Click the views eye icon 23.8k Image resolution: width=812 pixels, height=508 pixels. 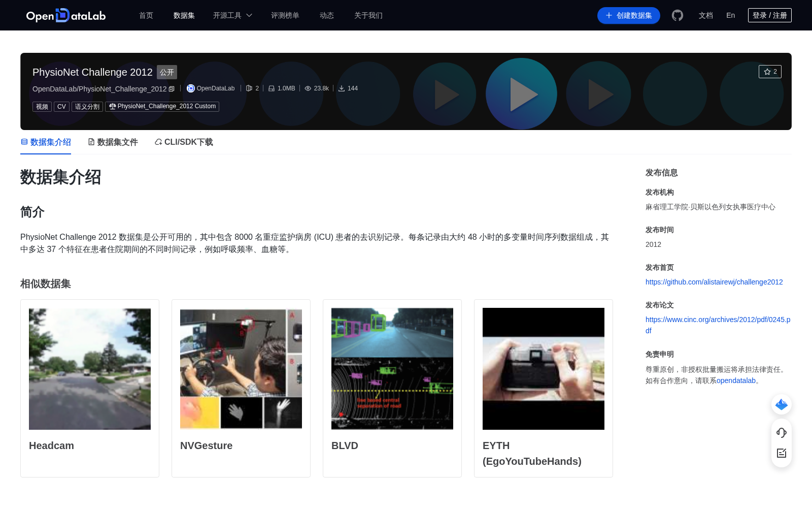[x=308, y=88]
